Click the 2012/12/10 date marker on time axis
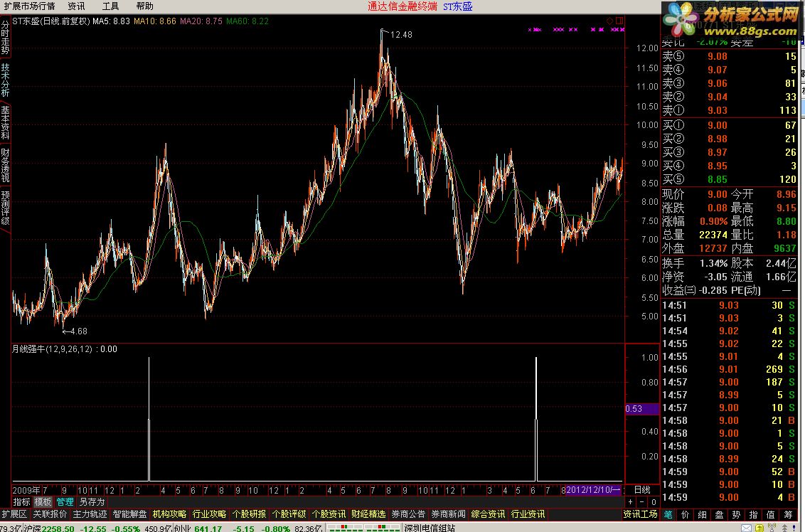The image size is (805, 532). click(594, 490)
